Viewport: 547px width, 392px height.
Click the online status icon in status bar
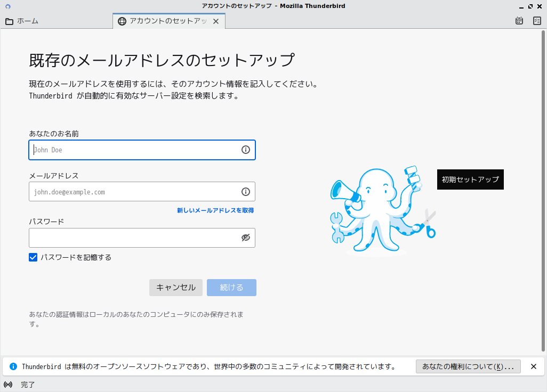(8, 385)
